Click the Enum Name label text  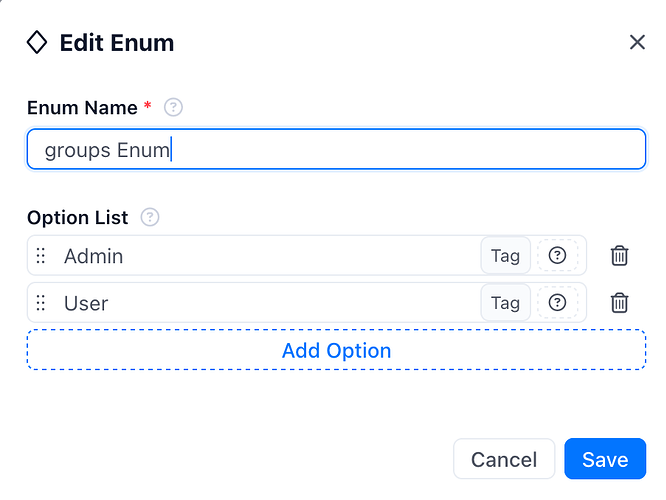click(x=82, y=108)
